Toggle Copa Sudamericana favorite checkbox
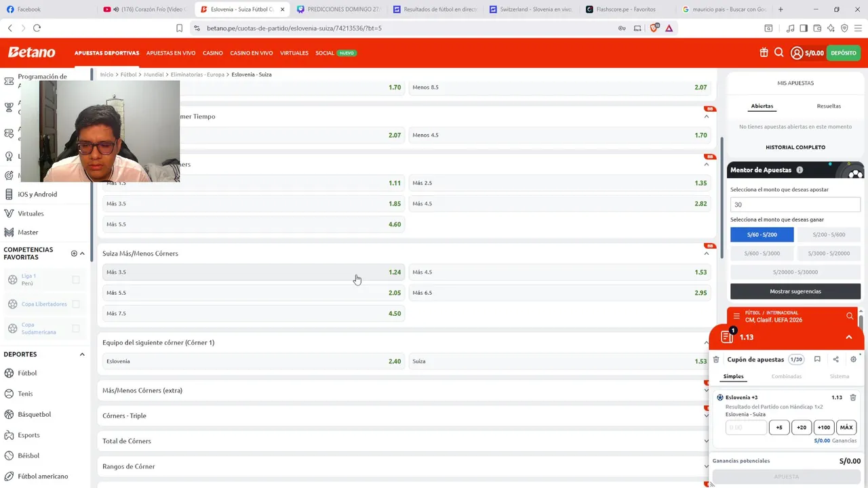 click(x=76, y=329)
